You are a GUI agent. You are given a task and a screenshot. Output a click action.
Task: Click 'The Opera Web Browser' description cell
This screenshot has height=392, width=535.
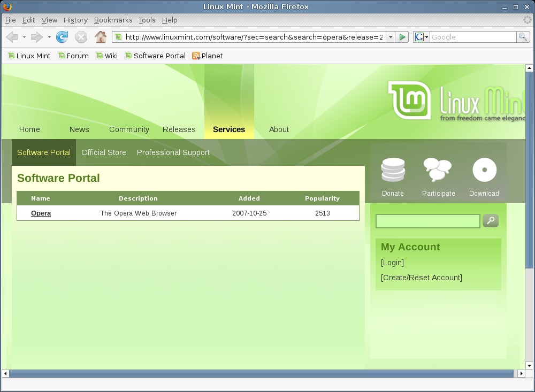[x=139, y=213]
